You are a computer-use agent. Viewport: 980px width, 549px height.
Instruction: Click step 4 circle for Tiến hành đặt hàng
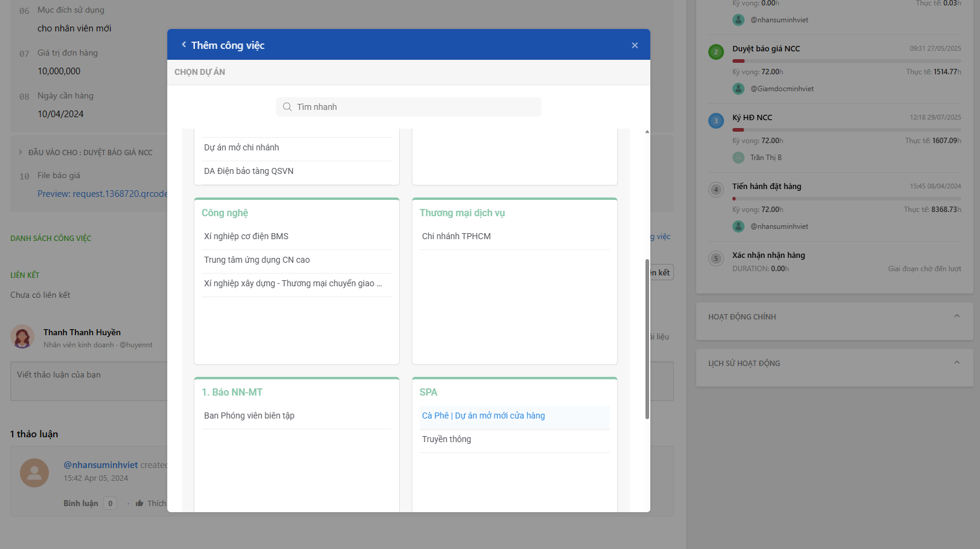pos(716,190)
